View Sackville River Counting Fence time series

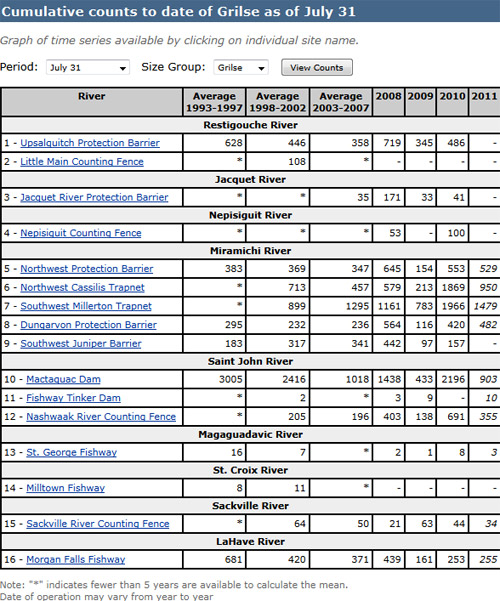(x=97, y=524)
